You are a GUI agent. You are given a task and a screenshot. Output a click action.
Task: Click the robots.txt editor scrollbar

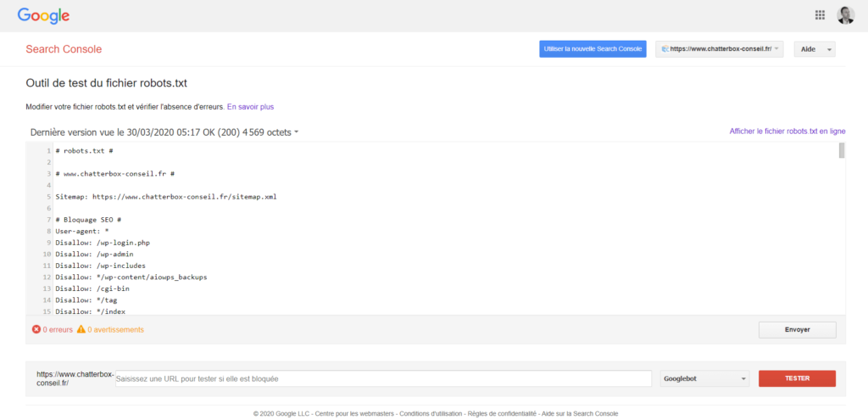point(842,151)
